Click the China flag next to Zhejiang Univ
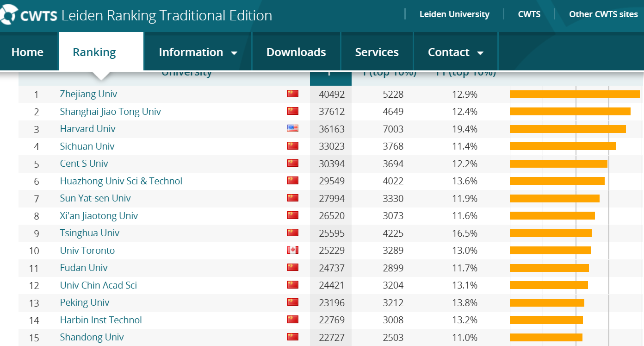644x346 pixels. tap(292, 94)
